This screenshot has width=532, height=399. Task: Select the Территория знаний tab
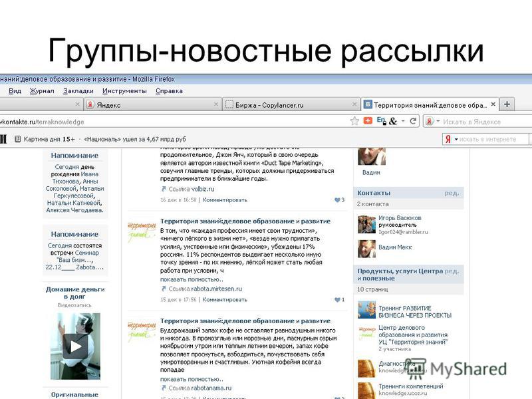click(x=430, y=104)
